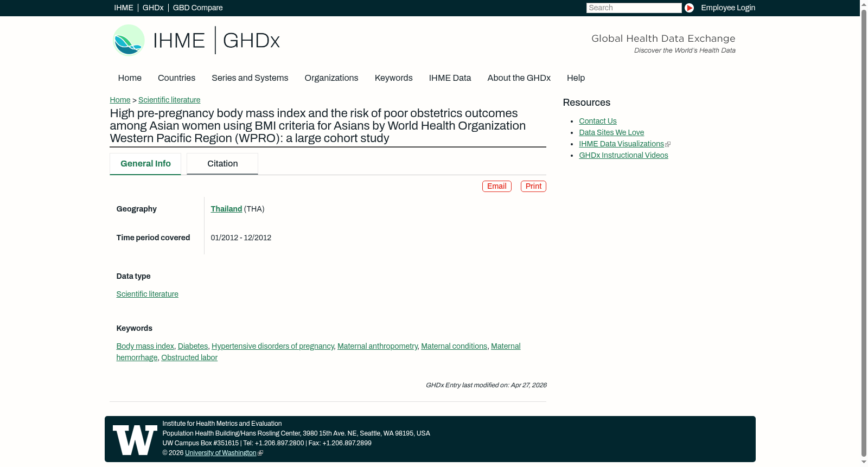Click Contact Us resource link
868x467 pixels.
tap(597, 121)
